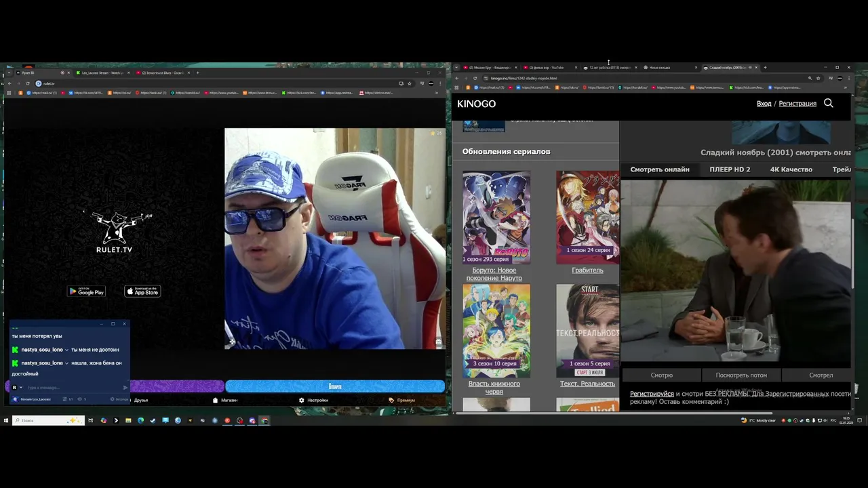This screenshot has width=868, height=488.
Task: Select the ПЛЕЕР HD 2 tab
Action: (730, 169)
